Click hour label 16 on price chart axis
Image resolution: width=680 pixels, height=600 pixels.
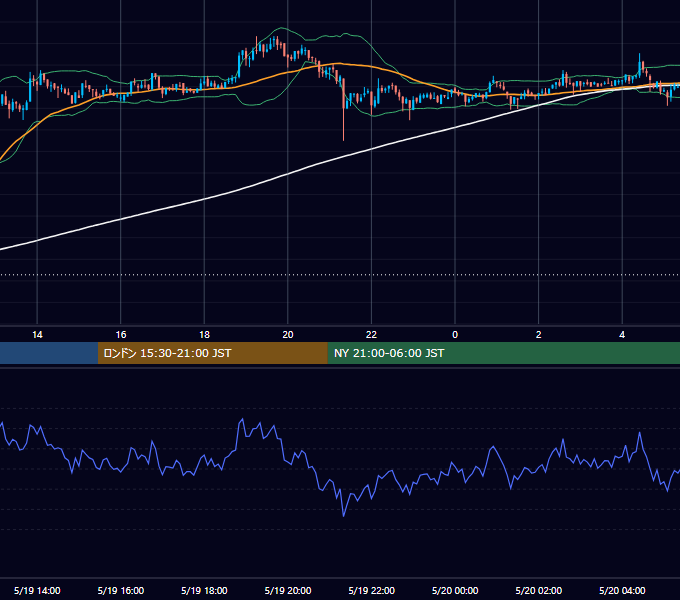[121, 334]
